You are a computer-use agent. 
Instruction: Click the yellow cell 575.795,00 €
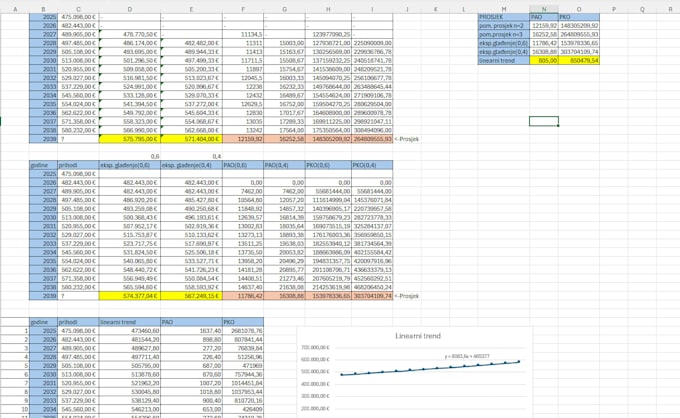(x=130, y=139)
